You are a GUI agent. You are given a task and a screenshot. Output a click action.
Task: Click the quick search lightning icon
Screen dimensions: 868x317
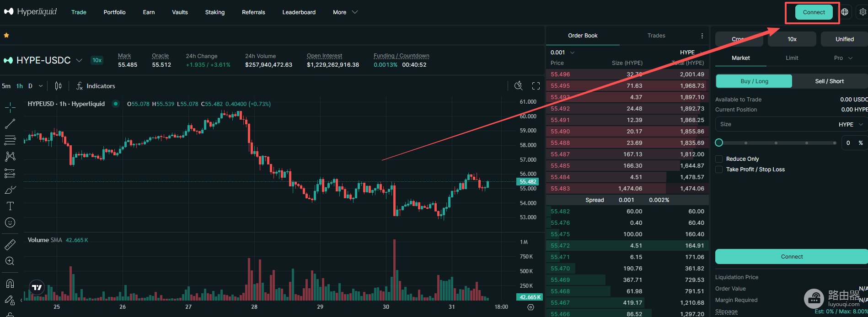(518, 86)
